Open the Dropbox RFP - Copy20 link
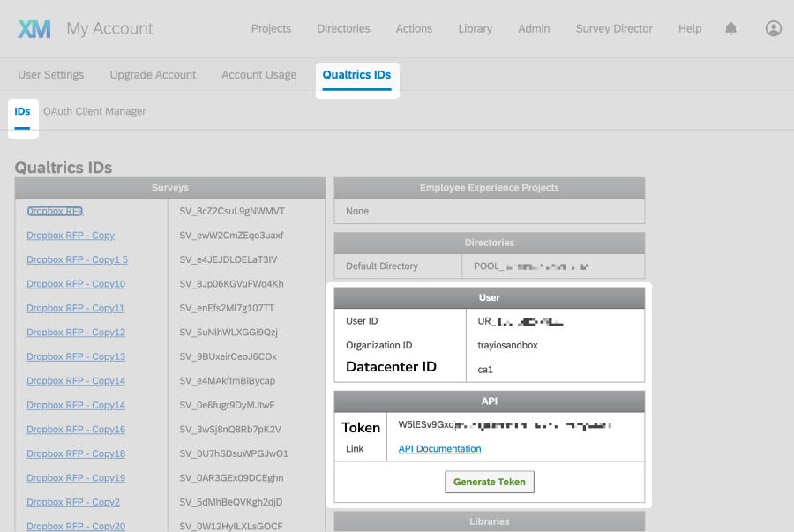Screen dimensions: 794x532 pyautogui.click(x=73, y=525)
